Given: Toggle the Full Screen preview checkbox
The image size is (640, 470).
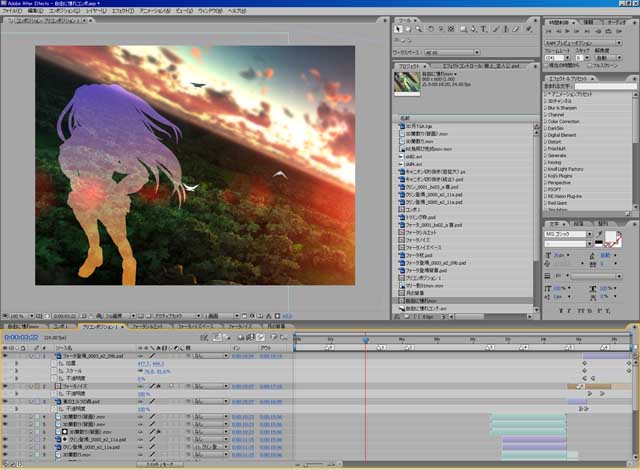Looking at the screenshot, I should coord(589,65).
